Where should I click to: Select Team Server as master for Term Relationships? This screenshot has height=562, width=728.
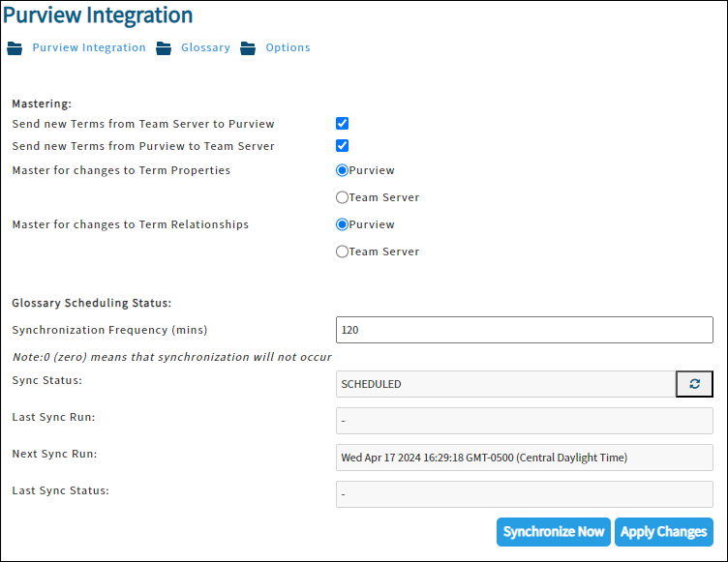click(342, 251)
